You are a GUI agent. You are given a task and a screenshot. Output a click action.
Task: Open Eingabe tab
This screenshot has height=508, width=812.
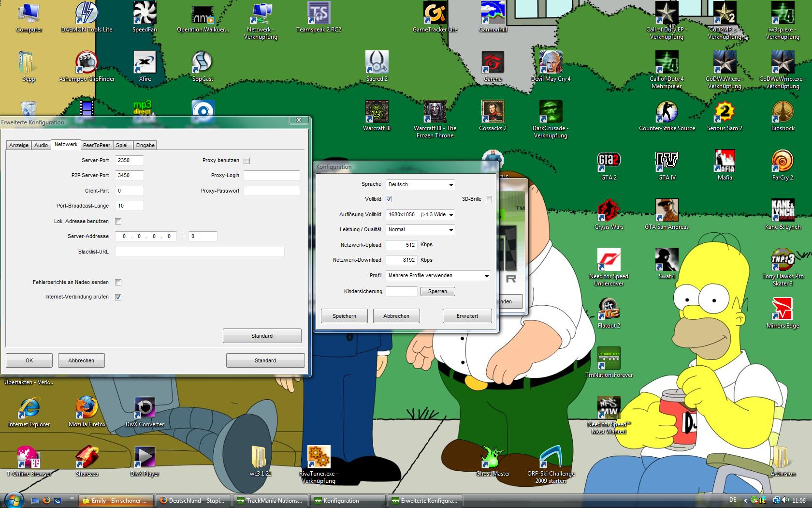(x=145, y=145)
